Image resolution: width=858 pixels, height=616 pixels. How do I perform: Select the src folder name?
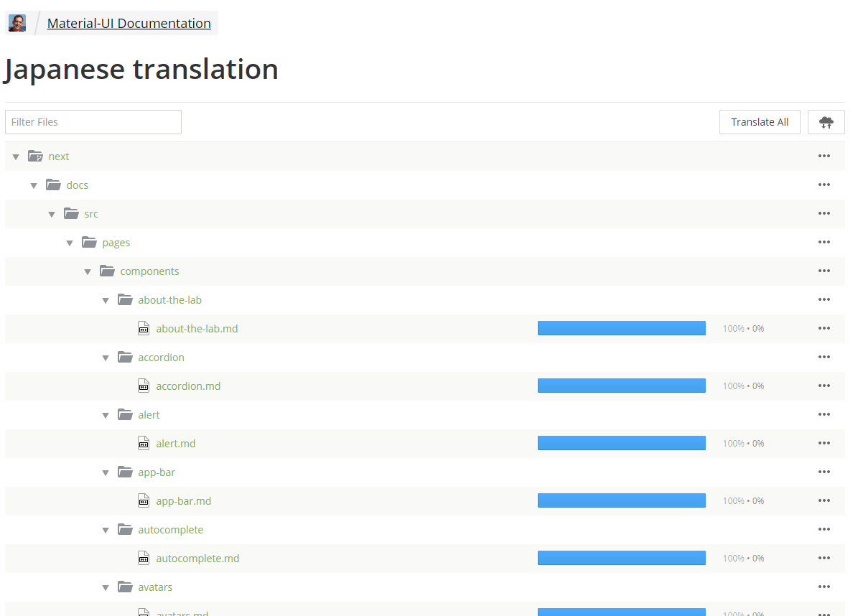[91, 214]
